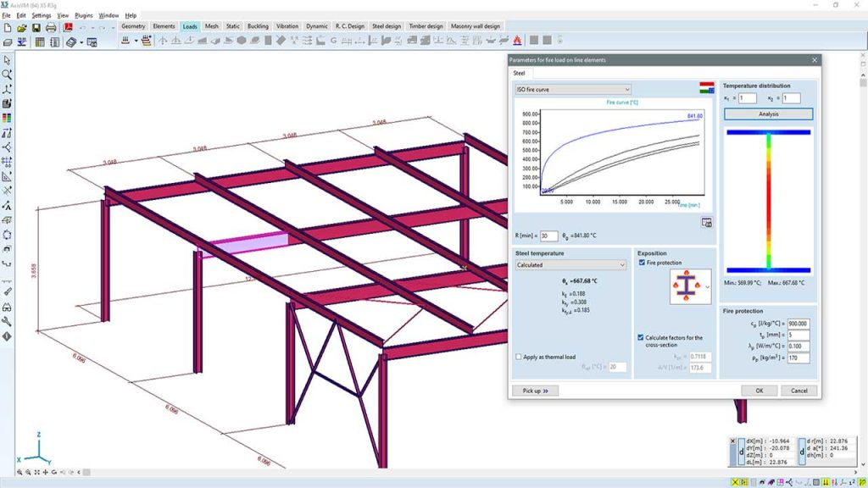Click the Pick up button
The image size is (868, 488).
tap(535, 391)
